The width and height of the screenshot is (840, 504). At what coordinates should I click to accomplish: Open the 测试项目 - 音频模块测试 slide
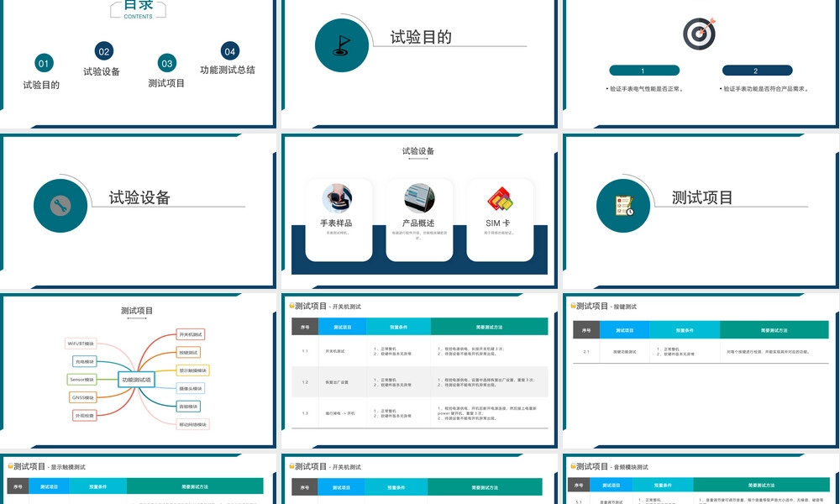click(x=701, y=479)
